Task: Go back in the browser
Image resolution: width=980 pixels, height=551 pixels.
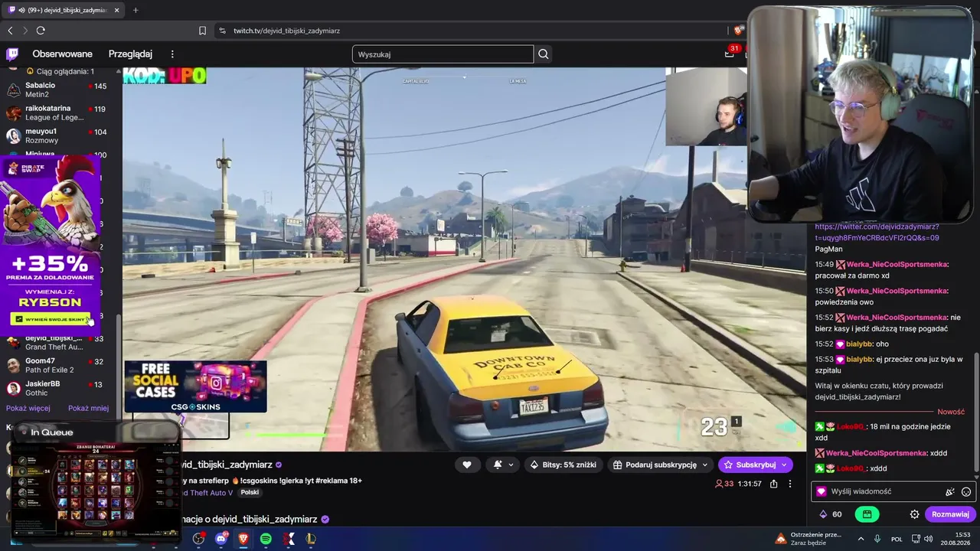Action: (10, 31)
